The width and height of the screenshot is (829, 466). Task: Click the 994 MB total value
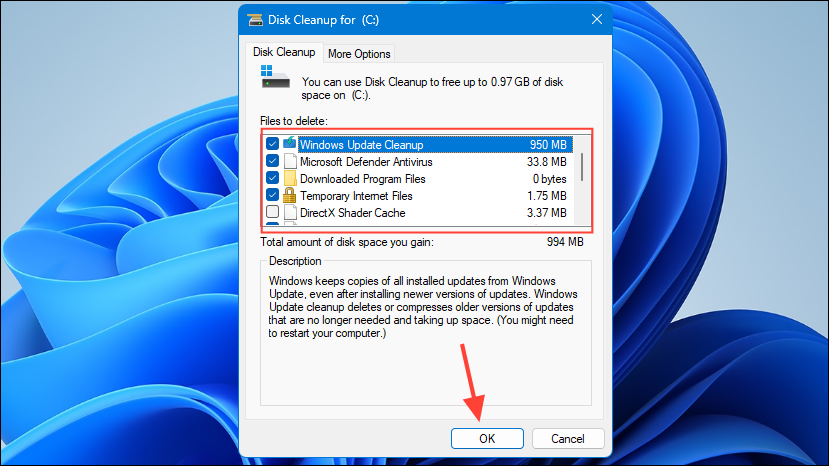pos(565,242)
